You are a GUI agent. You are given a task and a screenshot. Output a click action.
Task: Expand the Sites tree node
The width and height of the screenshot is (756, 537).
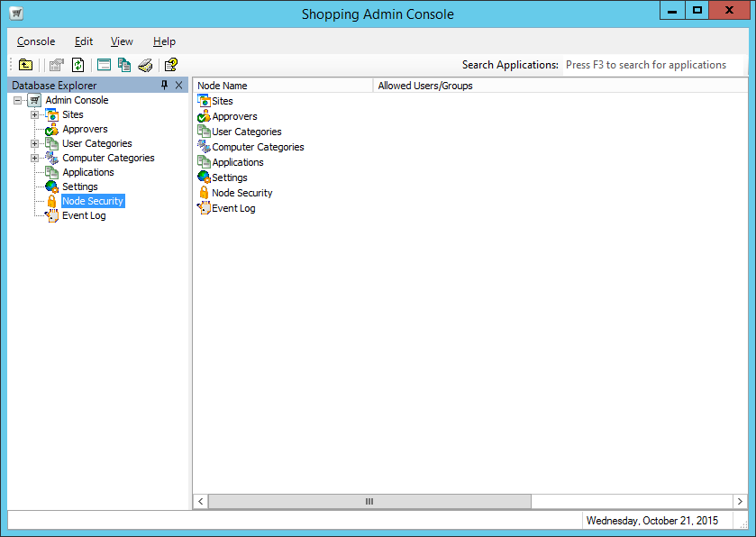click(x=34, y=115)
